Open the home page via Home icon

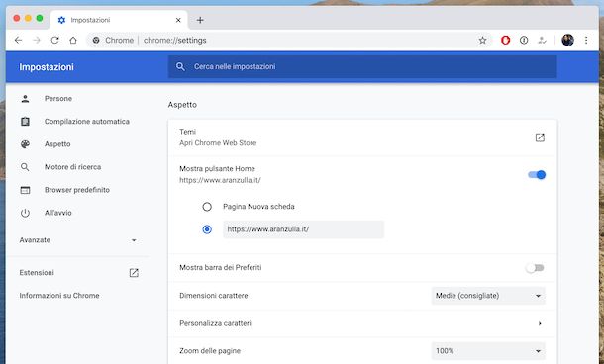(73, 40)
